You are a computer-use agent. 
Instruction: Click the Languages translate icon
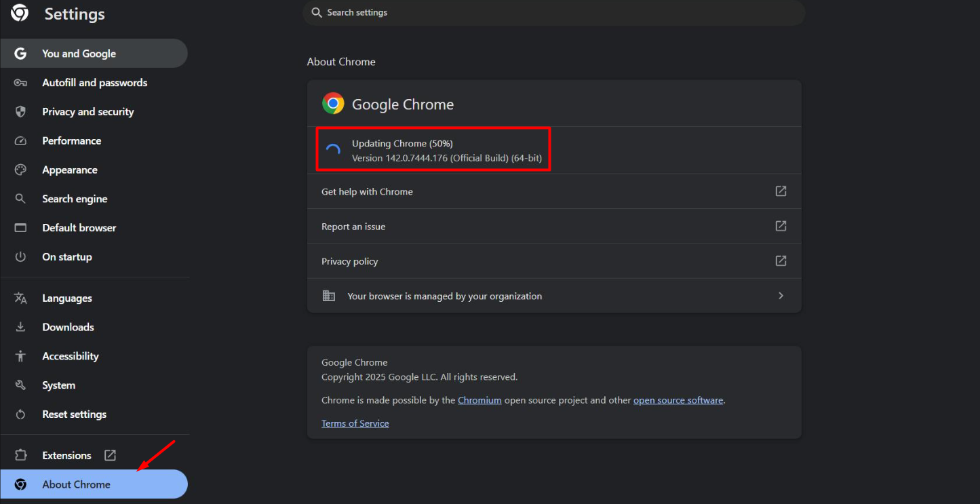20,298
